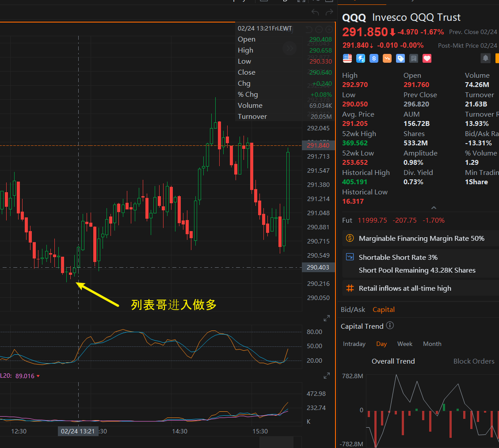Click the 291.850 last price
Viewport: 499px width, 448px height.
365,32
